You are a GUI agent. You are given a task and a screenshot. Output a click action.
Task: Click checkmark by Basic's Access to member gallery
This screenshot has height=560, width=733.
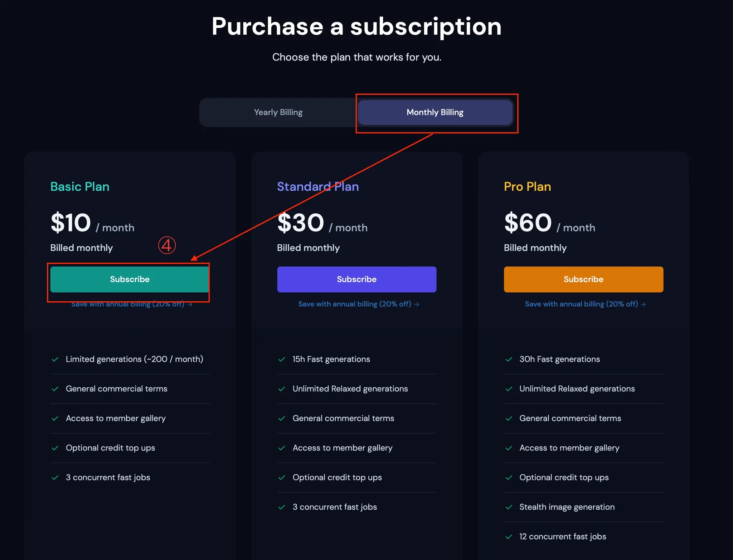tap(55, 418)
